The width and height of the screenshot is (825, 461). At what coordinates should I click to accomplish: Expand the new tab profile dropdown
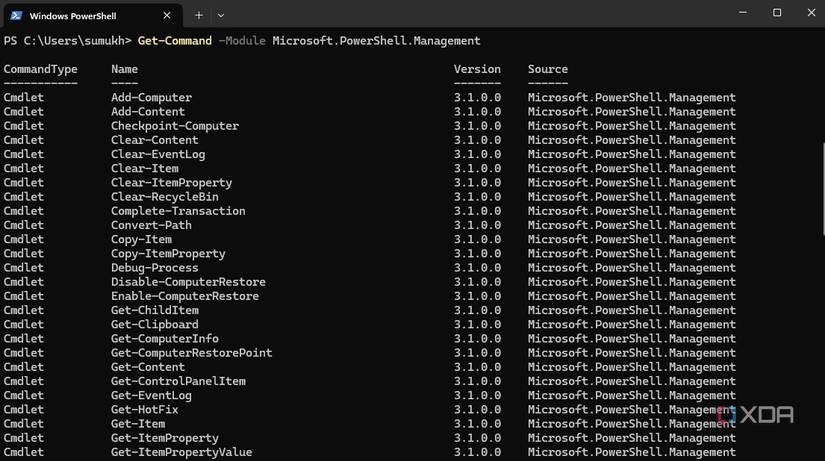pyautogui.click(x=221, y=15)
